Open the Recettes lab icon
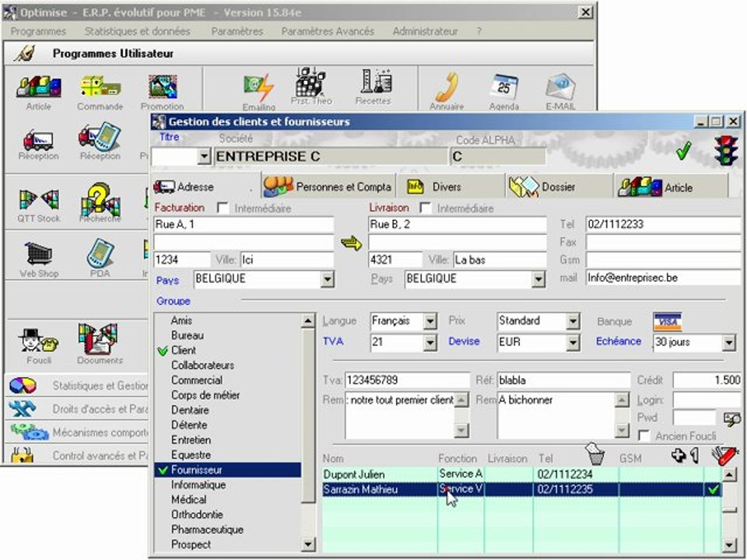This screenshot has width=747, height=560. (375, 82)
